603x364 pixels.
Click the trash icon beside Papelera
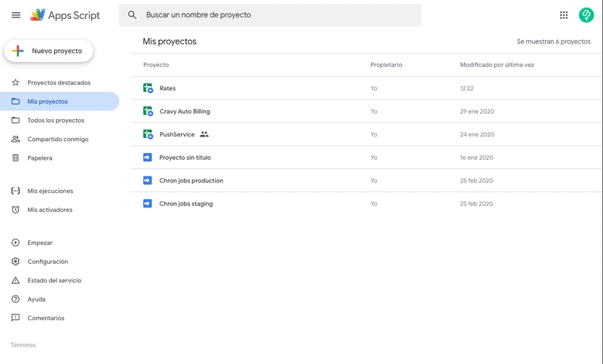[15, 158]
